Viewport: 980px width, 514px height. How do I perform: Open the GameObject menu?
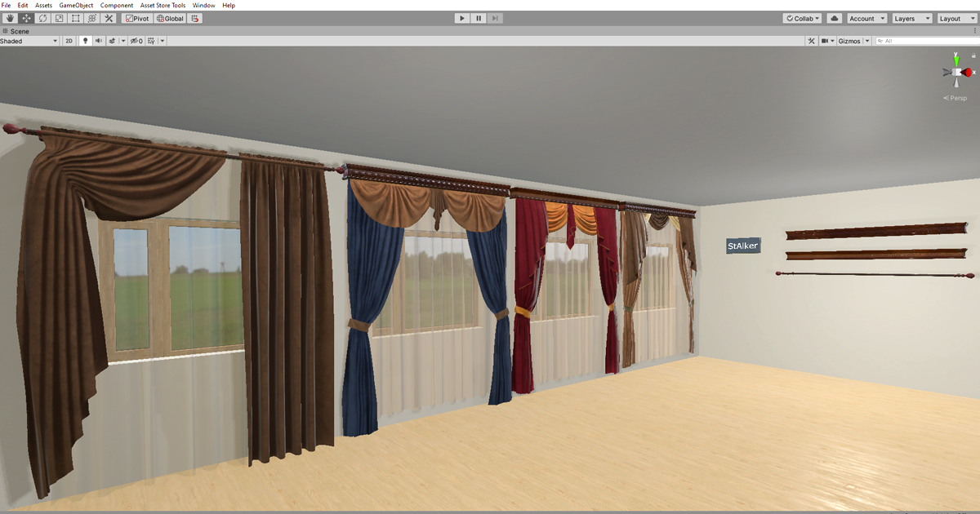coord(76,5)
